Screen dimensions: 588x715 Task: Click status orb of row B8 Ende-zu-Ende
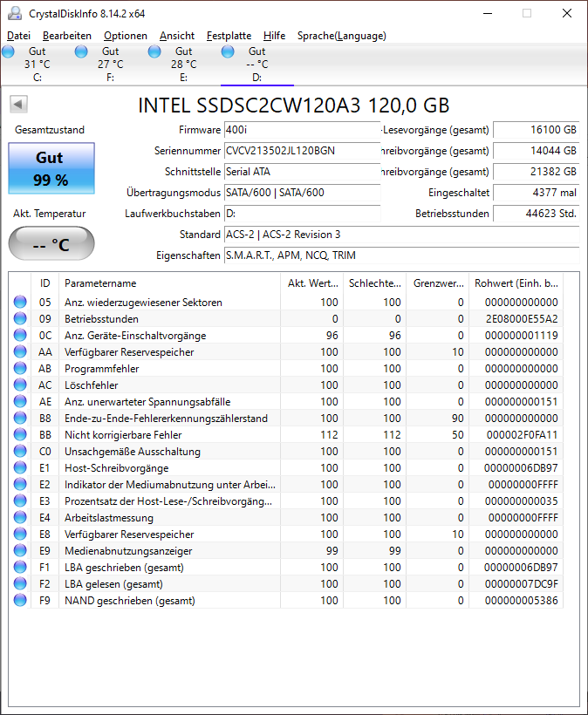[x=20, y=418]
